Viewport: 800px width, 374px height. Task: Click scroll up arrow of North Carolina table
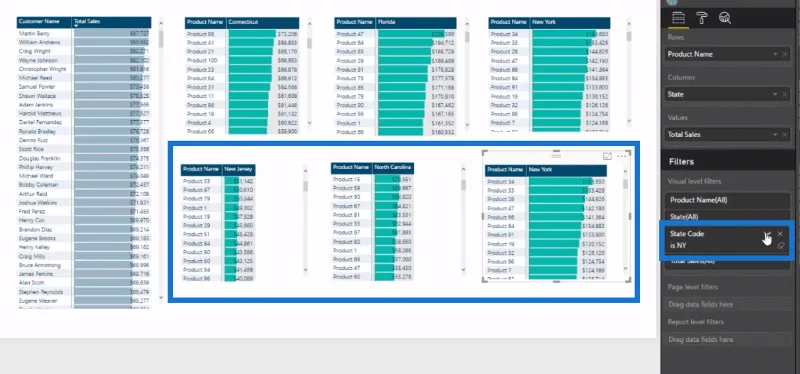coord(463,169)
